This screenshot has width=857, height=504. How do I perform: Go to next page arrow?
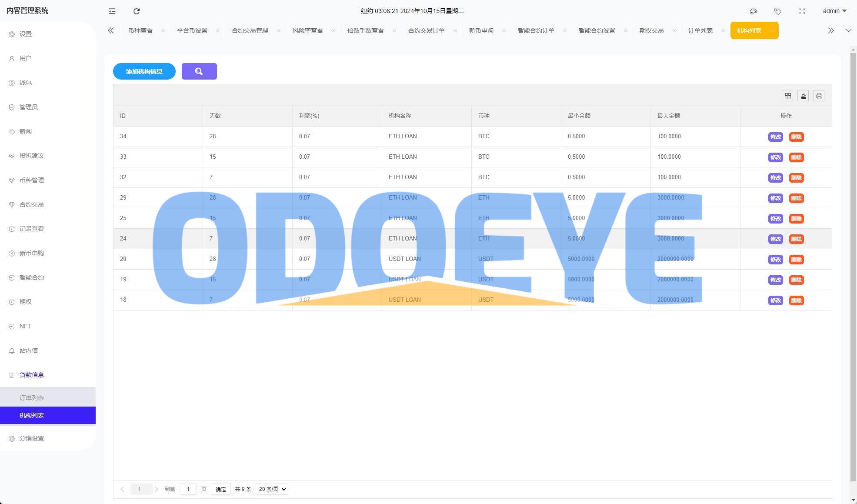157,489
